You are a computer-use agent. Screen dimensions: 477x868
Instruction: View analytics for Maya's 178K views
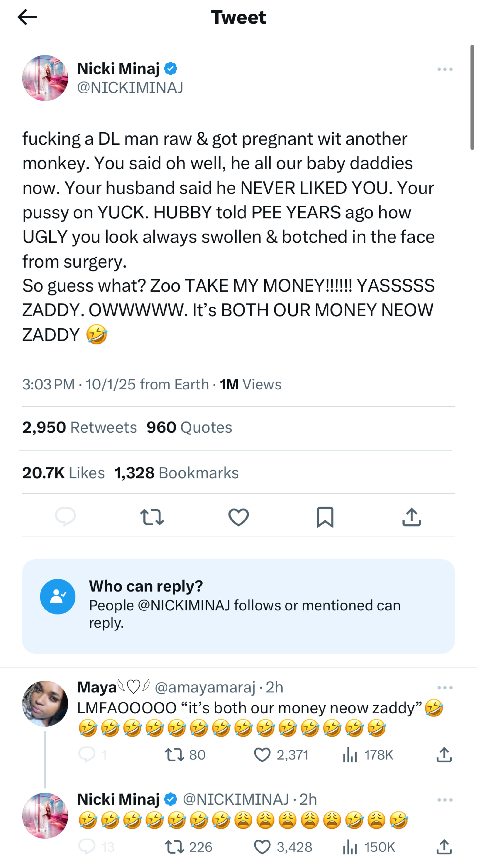350,755
